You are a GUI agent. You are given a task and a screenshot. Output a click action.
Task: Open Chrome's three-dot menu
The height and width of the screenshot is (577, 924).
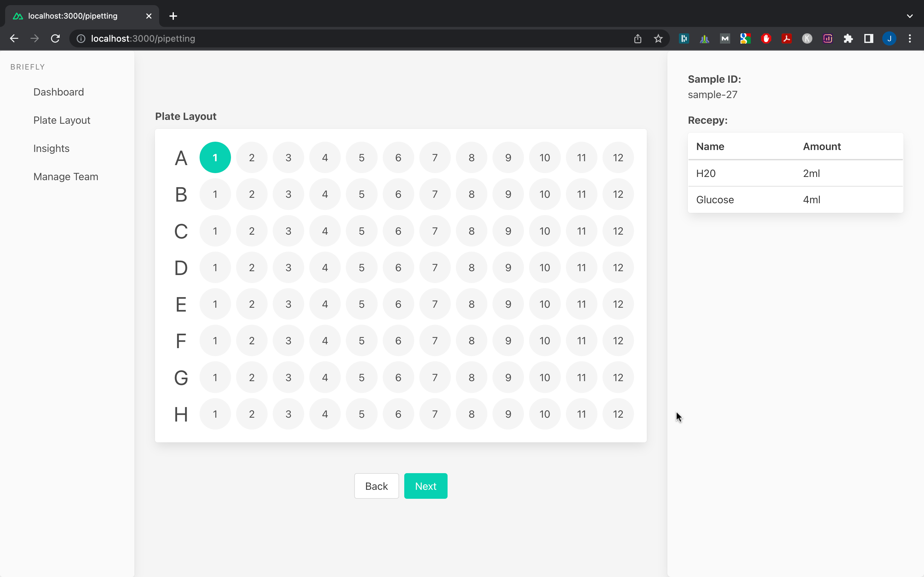[910, 38]
